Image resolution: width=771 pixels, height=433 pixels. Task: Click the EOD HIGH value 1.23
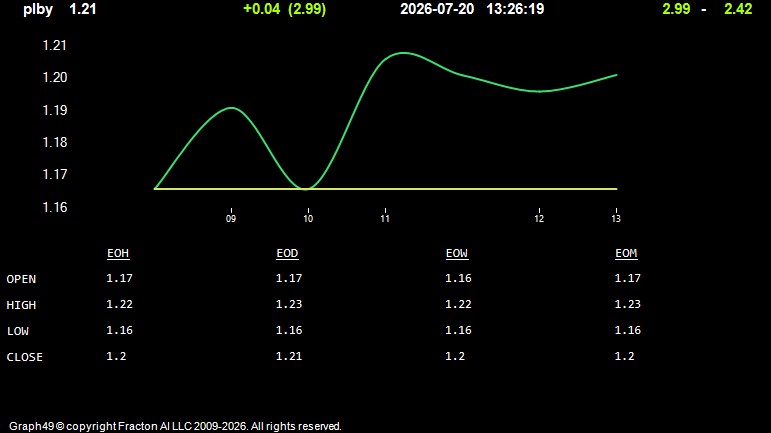pyautogui.click(x=289, y=304)
